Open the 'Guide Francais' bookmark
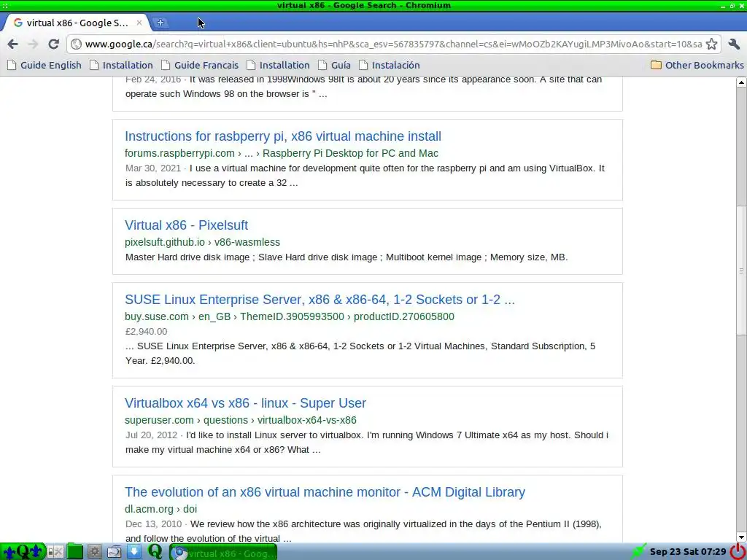 [x=200, y=65]
